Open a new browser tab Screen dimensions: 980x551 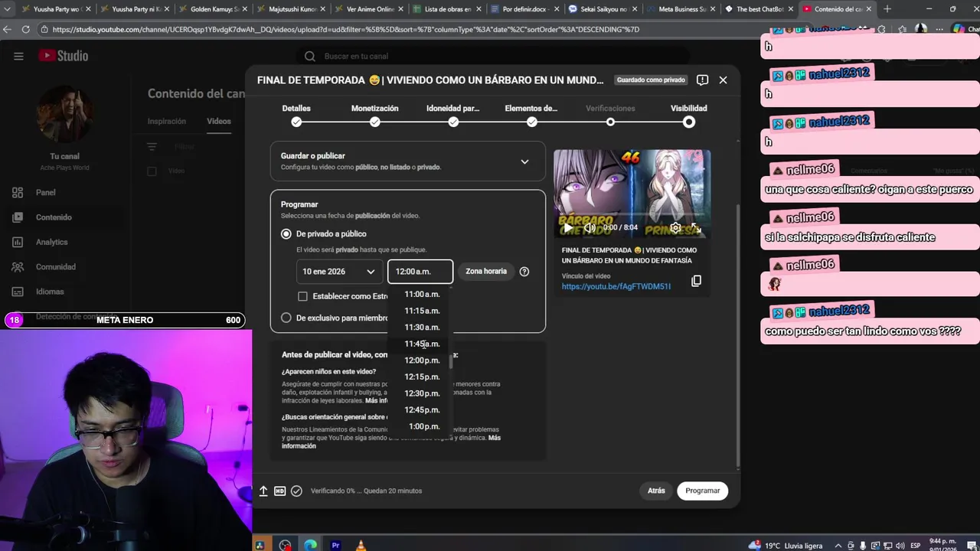coord(887,9)
